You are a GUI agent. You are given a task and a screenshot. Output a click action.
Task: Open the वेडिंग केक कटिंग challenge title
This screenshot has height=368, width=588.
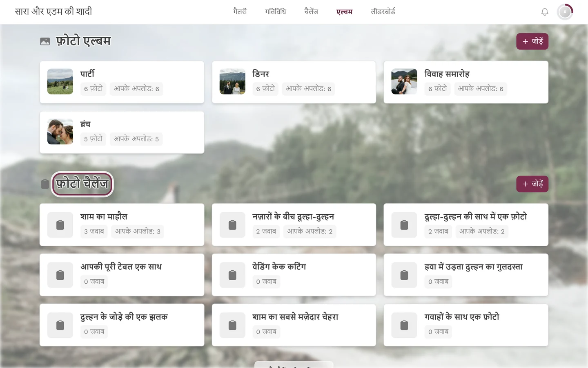point(279,267)
